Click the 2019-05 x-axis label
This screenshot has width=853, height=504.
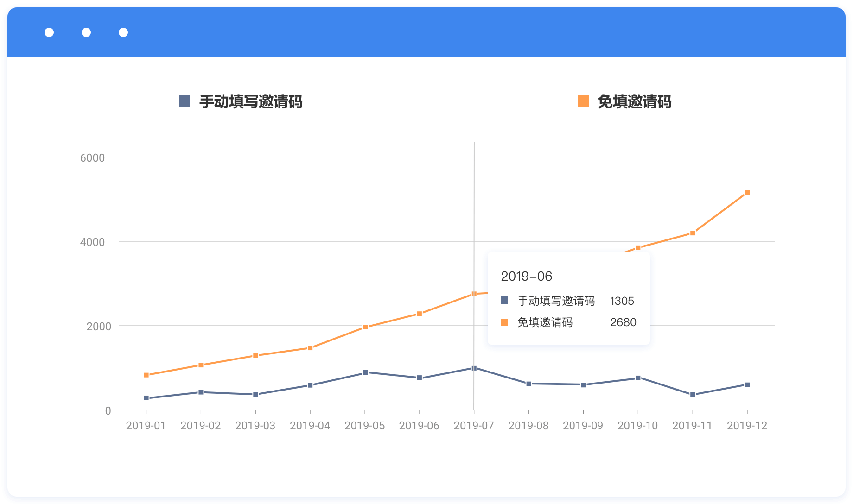365,426
